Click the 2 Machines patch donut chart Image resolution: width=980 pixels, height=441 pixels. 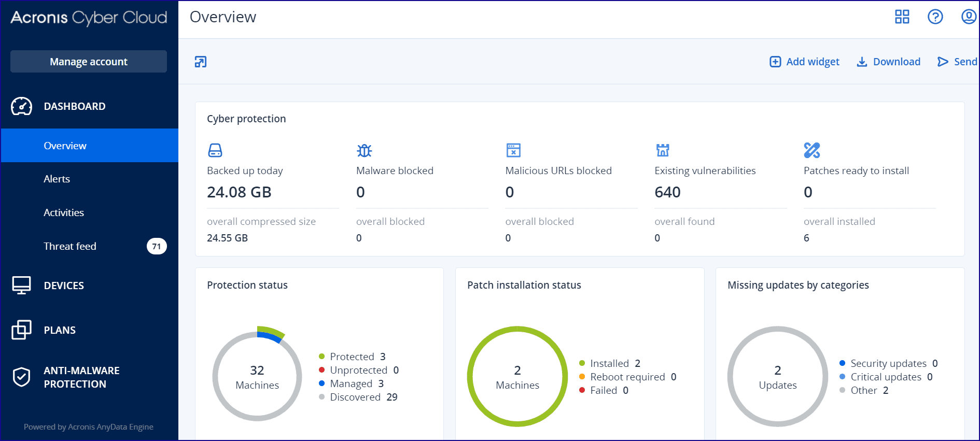[x=517, y=377]
